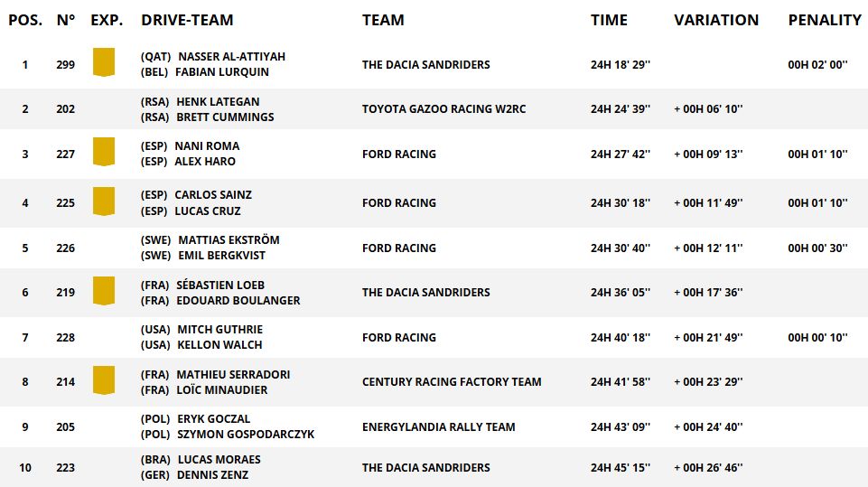Click car number 205 in the N° column
The image size is (868, 487).
point(65,426)
